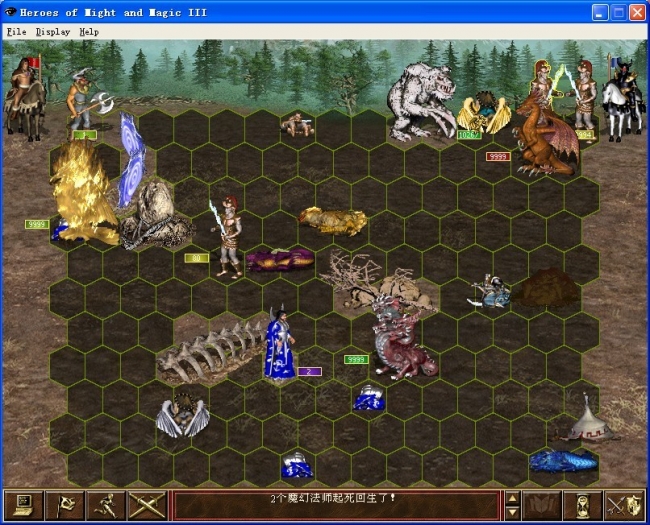Close the Heroes of Might and Magic window

637,12
